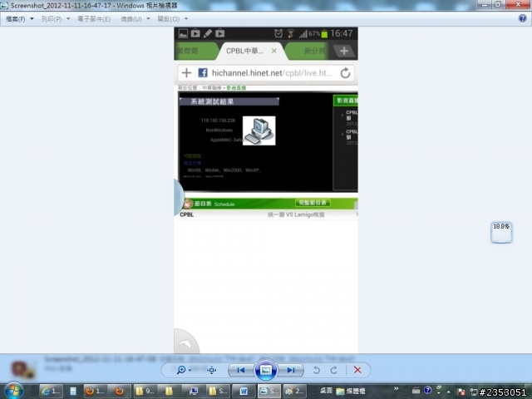The height and width of the screenshot is (399, 532).
Task: Open the Windows Start button
Action: (14, 391)
